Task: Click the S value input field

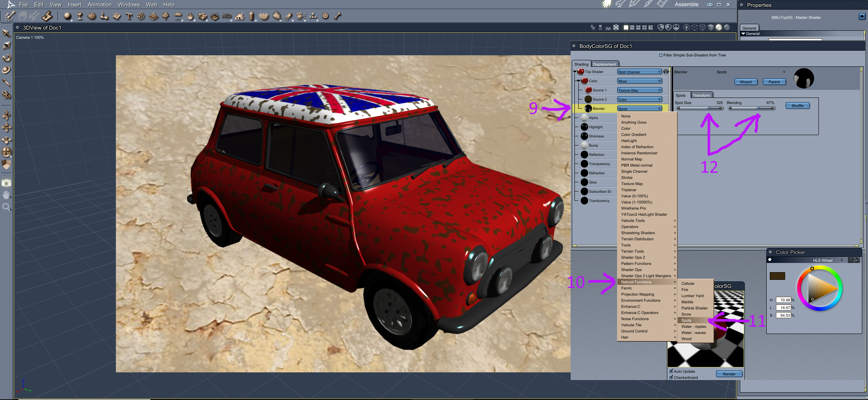Action: [x=783, y=316]
